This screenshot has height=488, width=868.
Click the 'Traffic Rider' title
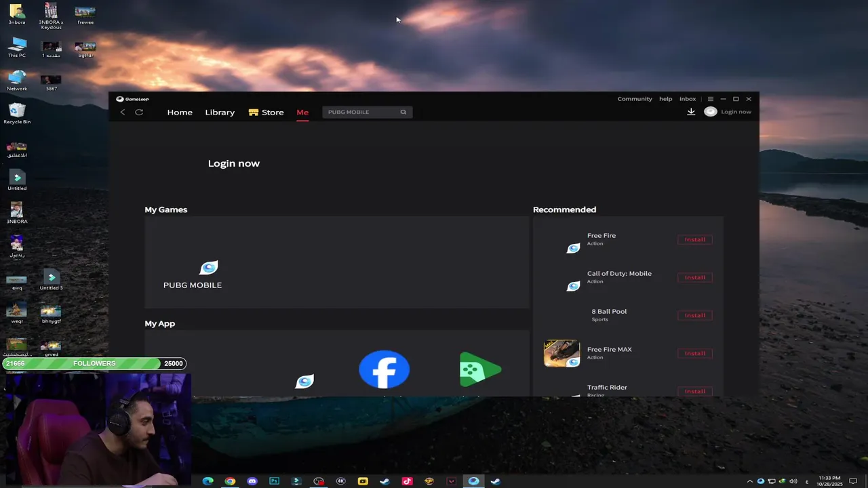pyautogui.click(x=607, y=387)
